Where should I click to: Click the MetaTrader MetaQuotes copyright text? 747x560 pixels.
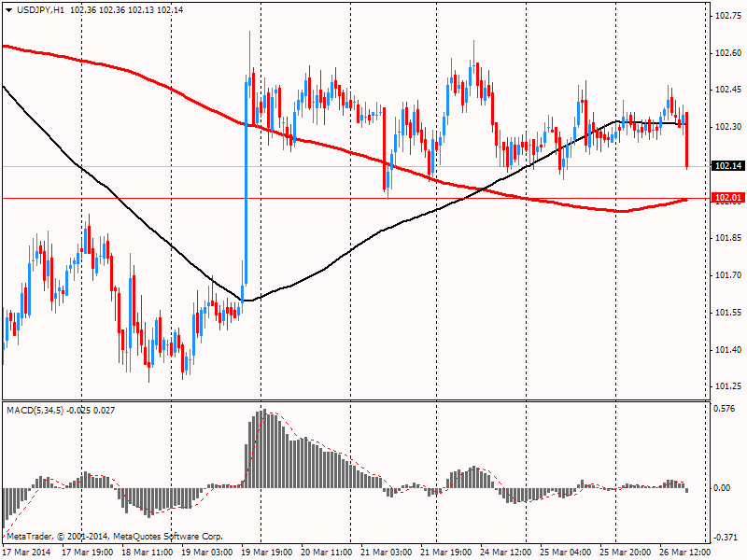[x=114, y=537]
